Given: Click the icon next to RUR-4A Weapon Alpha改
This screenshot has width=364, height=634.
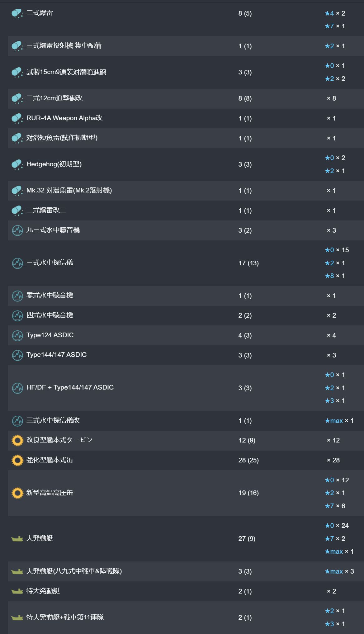Looking at the screenshot, I should coord(17,118).
